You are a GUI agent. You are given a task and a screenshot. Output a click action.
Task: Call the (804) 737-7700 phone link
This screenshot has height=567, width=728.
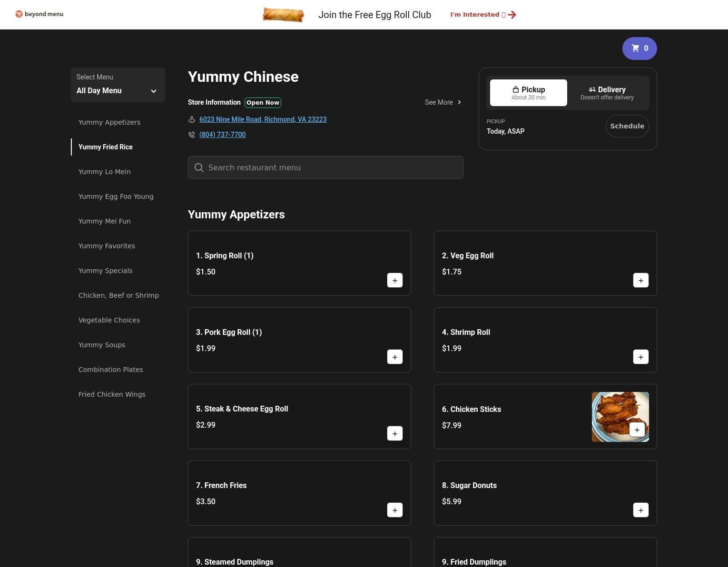222,135
